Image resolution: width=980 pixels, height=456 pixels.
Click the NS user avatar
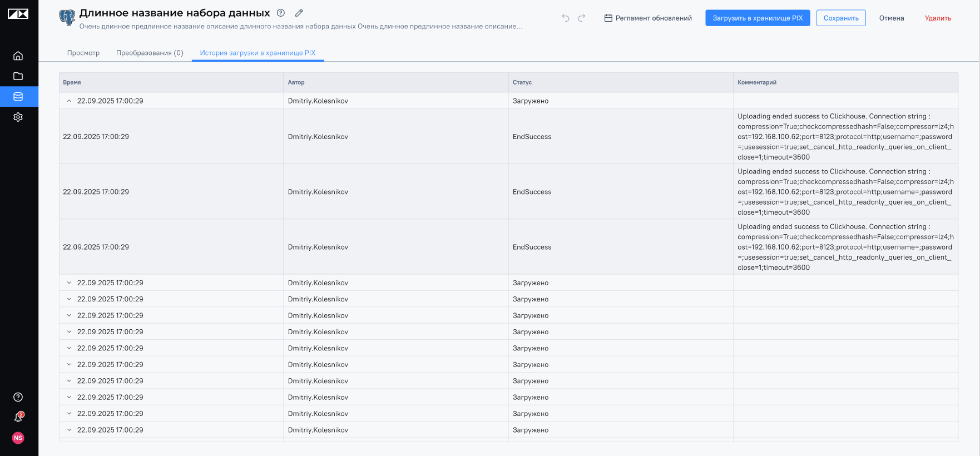(18, 438)
